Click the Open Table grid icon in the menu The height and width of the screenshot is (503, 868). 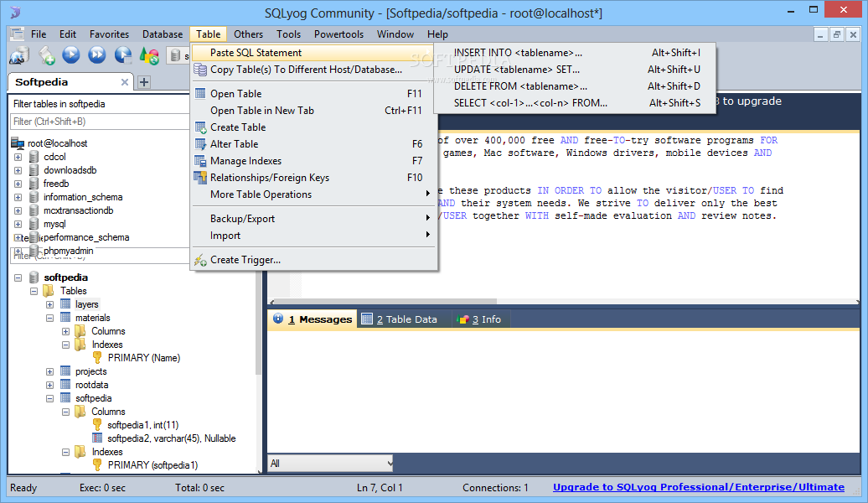[x=200, y=94]
